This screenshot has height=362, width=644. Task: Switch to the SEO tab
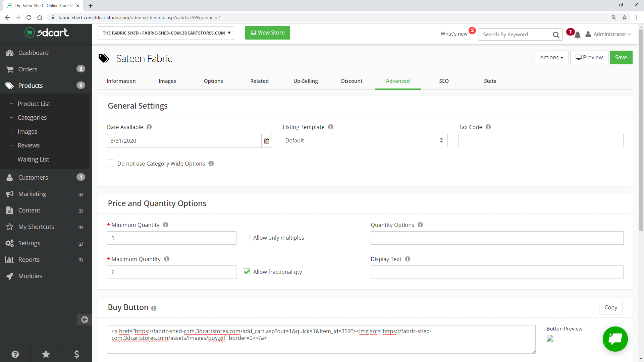click(443, 81)
